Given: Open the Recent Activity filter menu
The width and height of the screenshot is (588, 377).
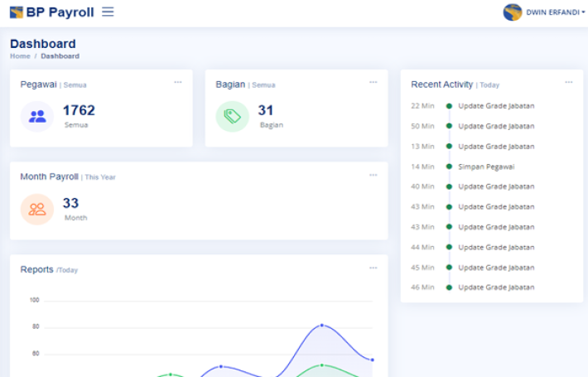Looking at the screenshot, I should tap(568, 82).
